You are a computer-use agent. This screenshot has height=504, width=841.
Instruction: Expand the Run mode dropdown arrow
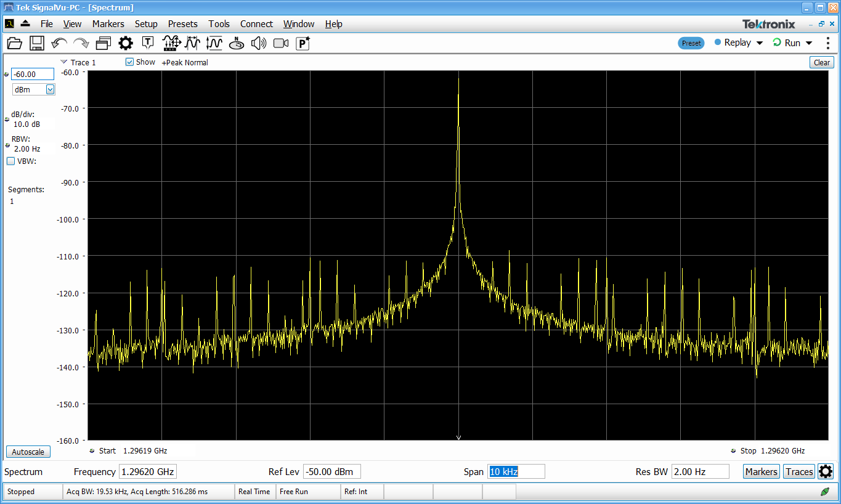tap(809, 43)
